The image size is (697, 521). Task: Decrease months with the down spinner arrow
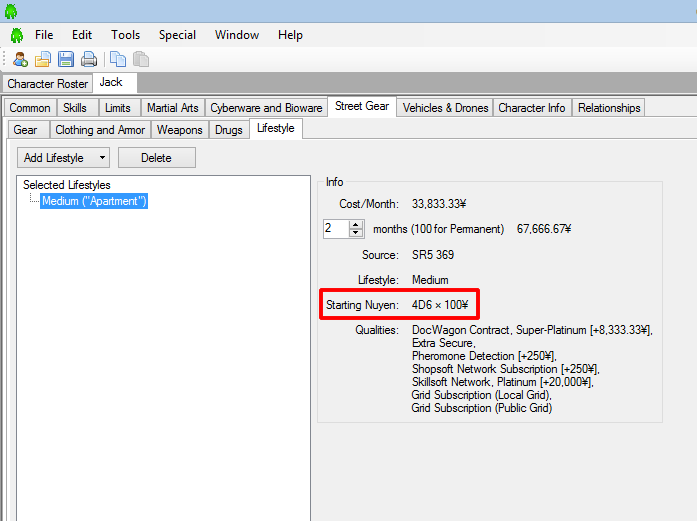[356, 233]
